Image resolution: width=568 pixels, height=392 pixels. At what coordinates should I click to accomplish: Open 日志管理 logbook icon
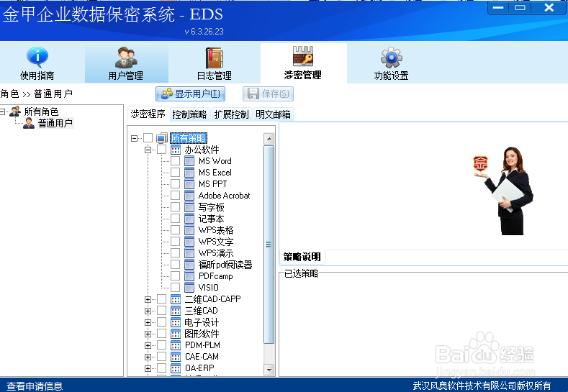[x=214, y=58]
